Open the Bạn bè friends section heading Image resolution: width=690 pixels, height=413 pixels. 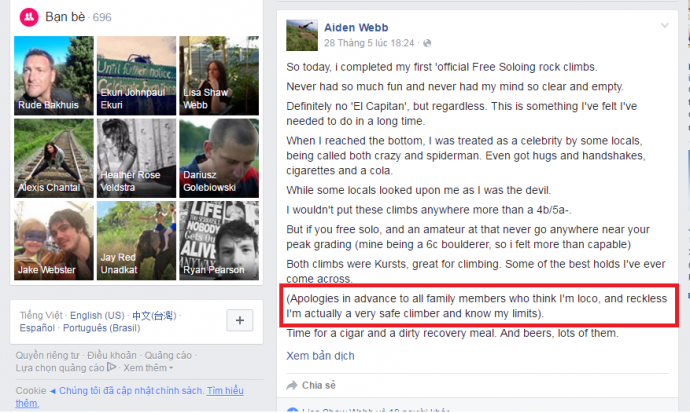(65, 17)
